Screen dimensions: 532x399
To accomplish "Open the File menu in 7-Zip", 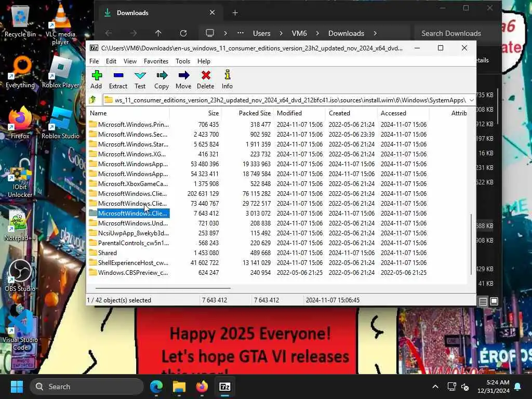I will (x=94, y=61).
